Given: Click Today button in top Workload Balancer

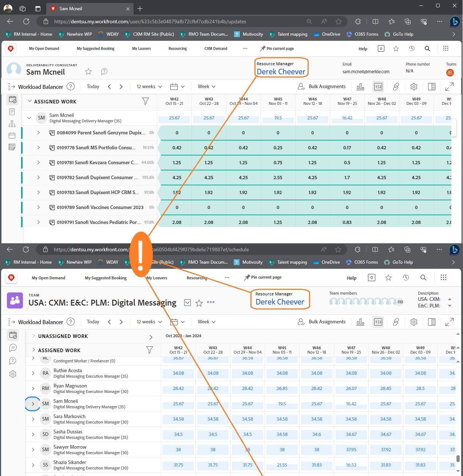Looking at the screenshot, I should pyautogui.click(x=93, y=86).
